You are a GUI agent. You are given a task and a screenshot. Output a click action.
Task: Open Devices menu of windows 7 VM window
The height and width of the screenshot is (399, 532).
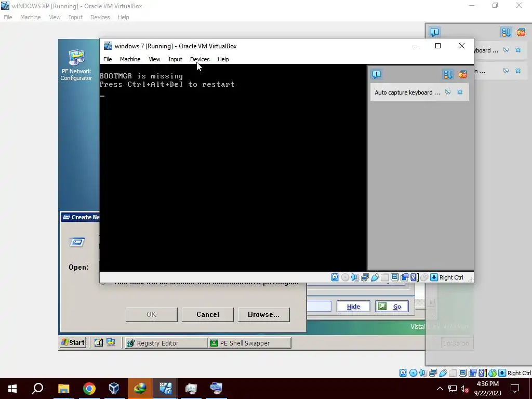click(200, 59)
